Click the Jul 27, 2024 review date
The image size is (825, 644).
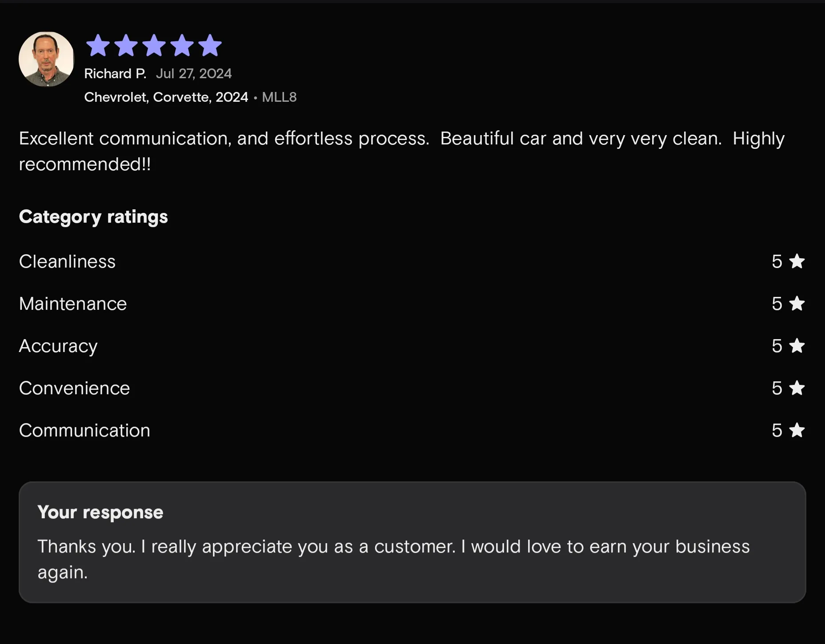click(x=194, y=74)
